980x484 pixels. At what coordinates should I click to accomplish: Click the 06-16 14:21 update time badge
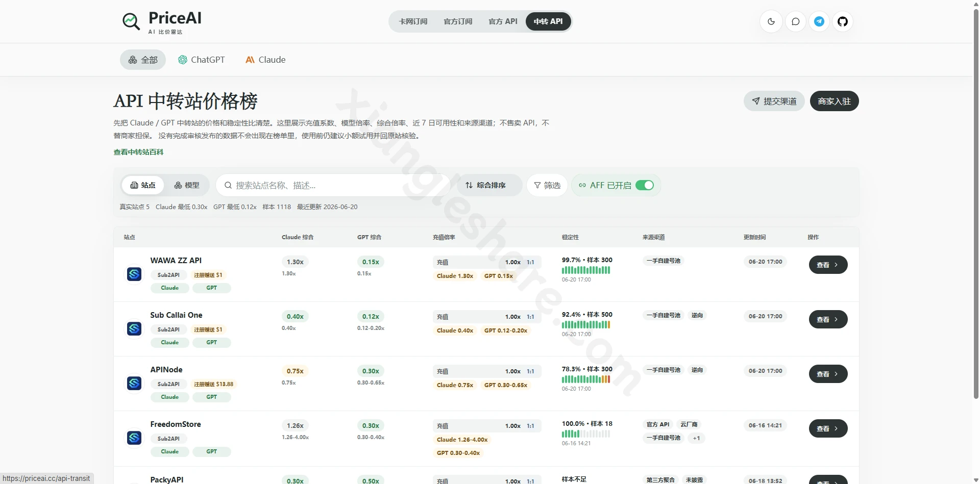[765, 425]
